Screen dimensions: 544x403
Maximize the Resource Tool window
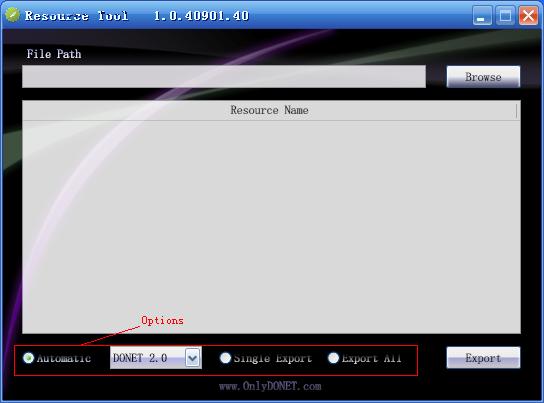pos(505,16)
